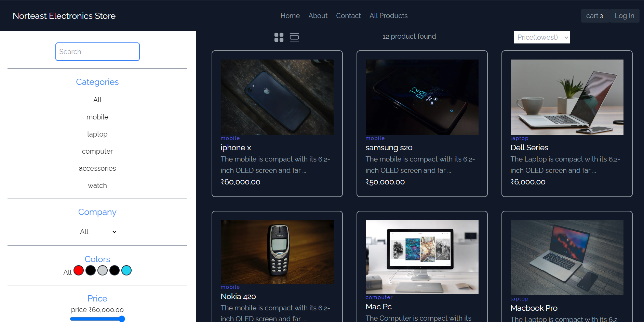Filter products by watch category

click(x=97, y=185)
